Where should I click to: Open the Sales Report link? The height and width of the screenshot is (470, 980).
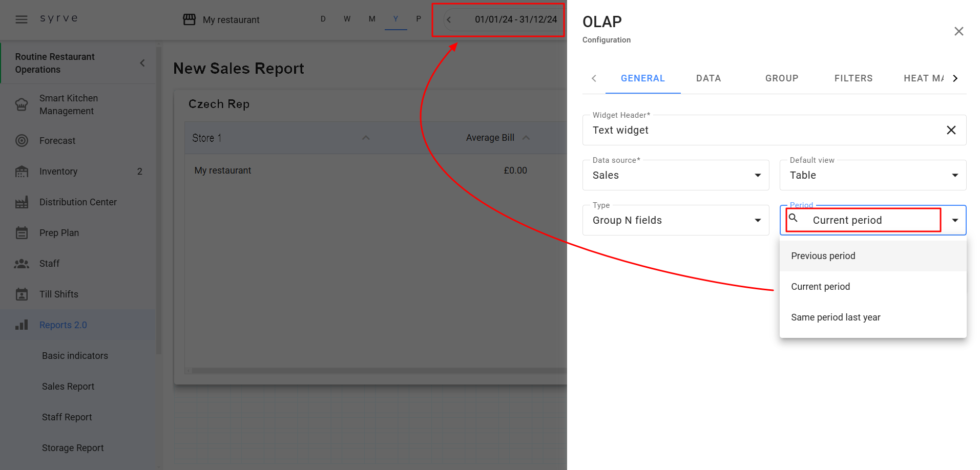tap(68, 387)
